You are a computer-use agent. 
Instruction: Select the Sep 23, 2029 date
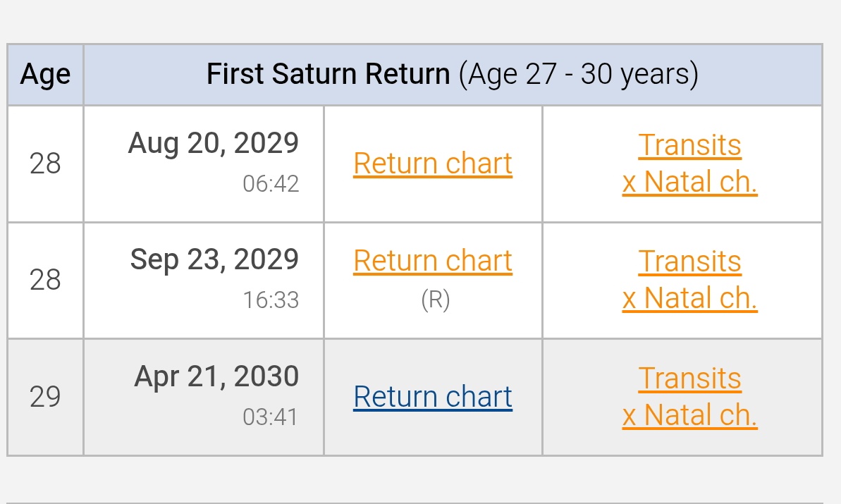tap(214, 259)
